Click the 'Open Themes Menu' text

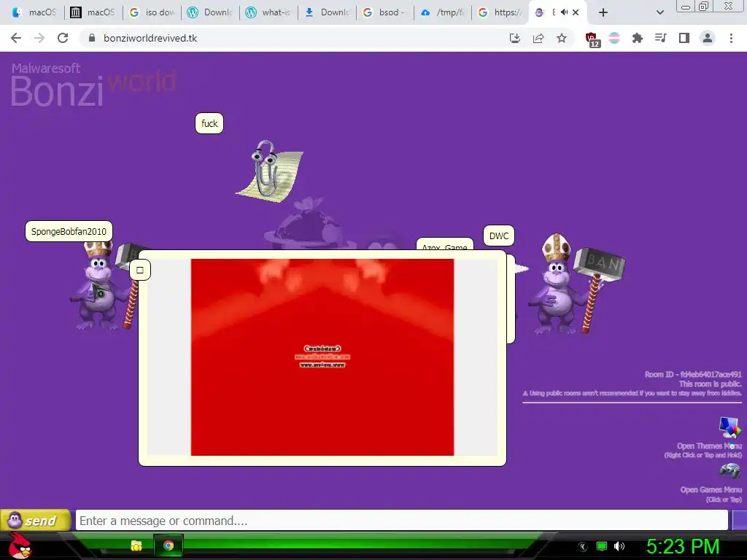pyautogui.click(x=709, y=446)
